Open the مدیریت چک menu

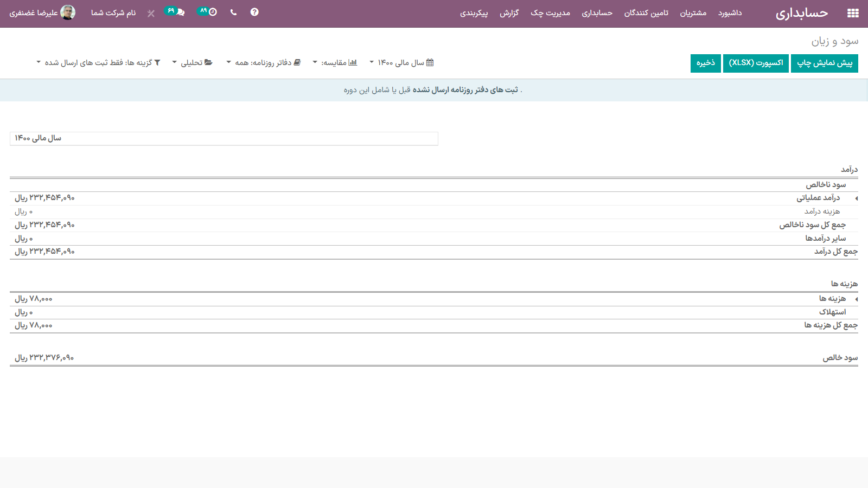(550, 12)
